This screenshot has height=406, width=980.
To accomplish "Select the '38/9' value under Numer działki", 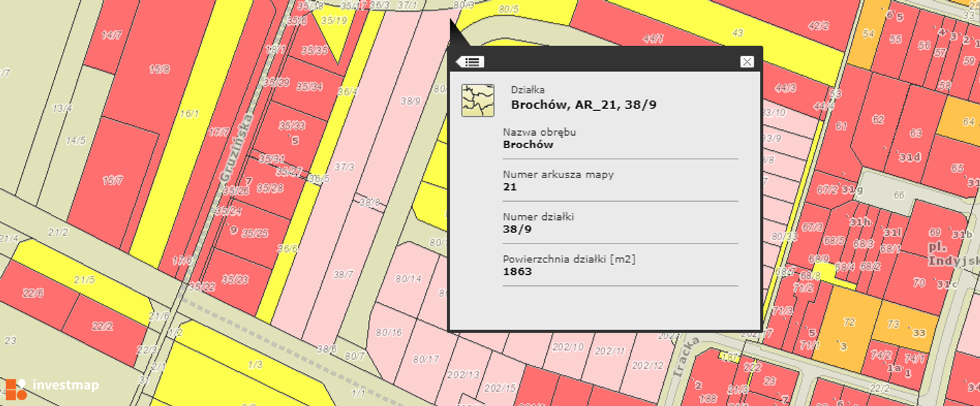I will pos(517,229).
